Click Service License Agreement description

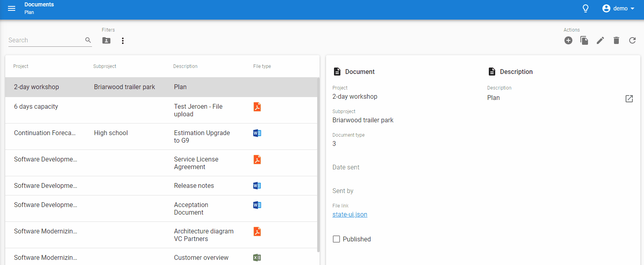click(x=196, y=163)
